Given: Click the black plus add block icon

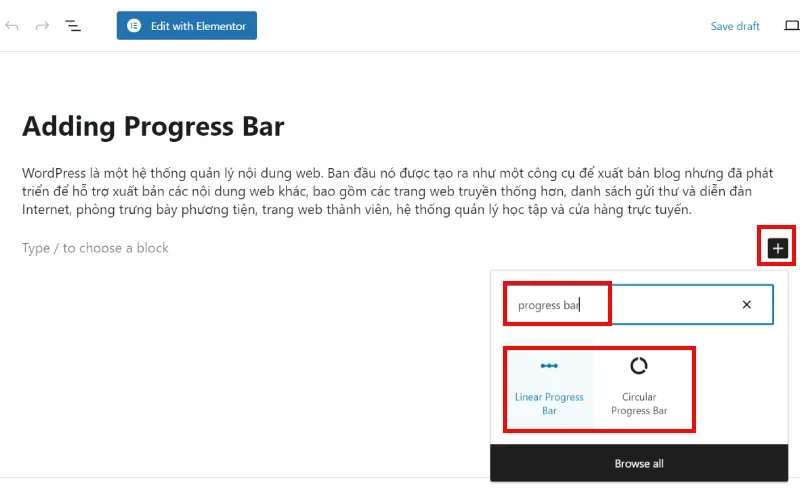Looking at the screenshot, I should [778, 248].
